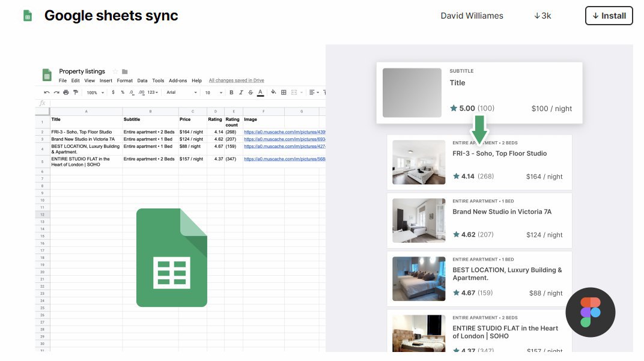The width and height of the screenshot is (644, 361).
Task: Open the Edit menu
Action: pos(76,80)
